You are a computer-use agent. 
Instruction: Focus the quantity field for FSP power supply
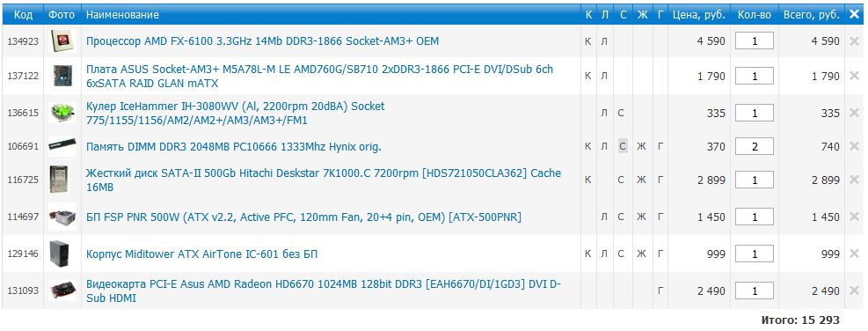754,217
